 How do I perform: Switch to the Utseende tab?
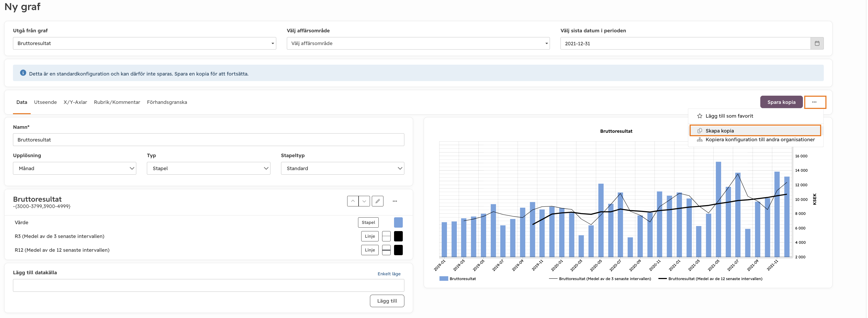45,102
